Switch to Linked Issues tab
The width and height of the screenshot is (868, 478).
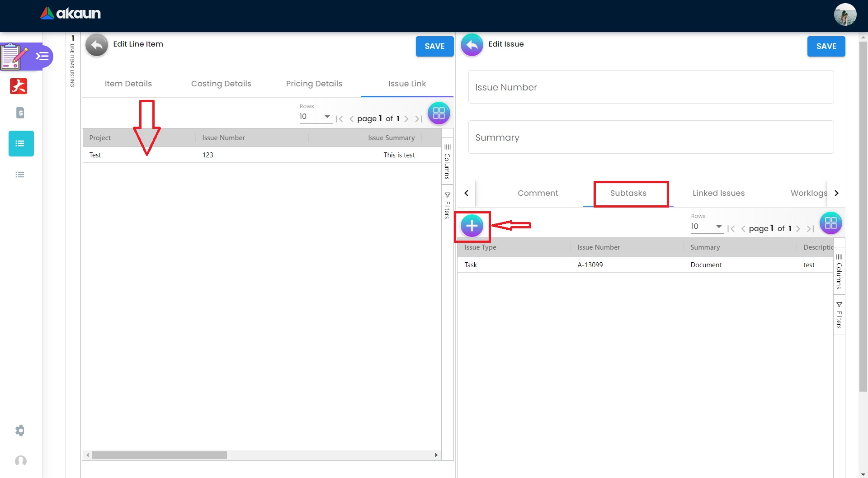(719, 193)
